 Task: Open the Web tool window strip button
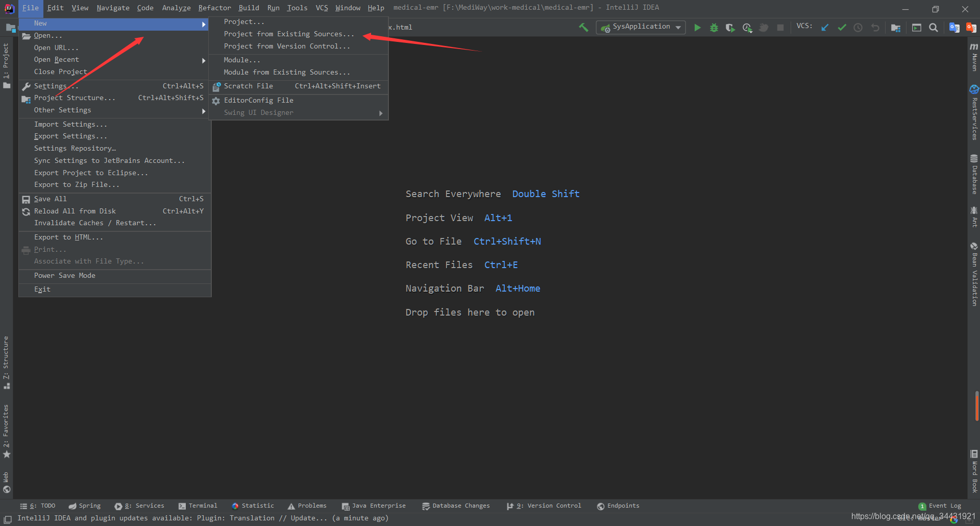(6, 483)
